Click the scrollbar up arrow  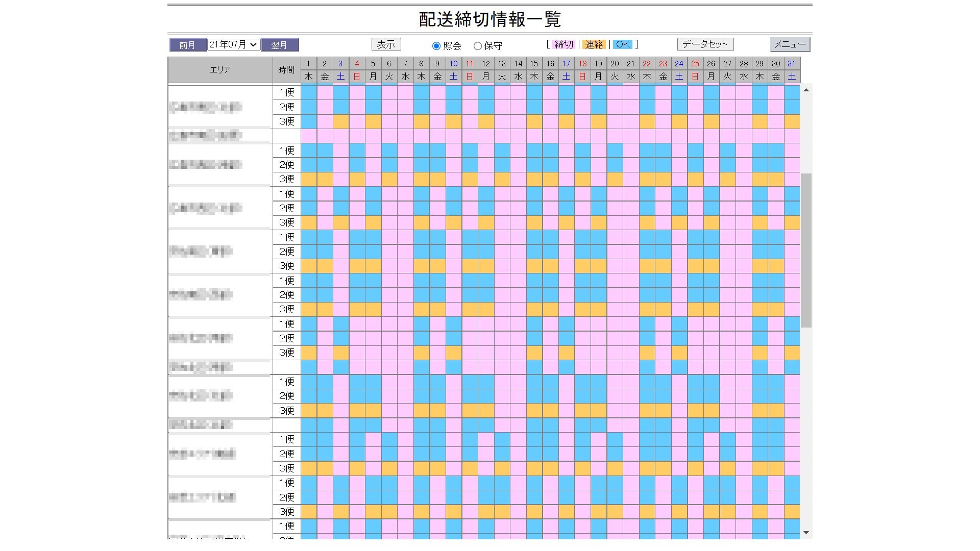tap(806, 90)
